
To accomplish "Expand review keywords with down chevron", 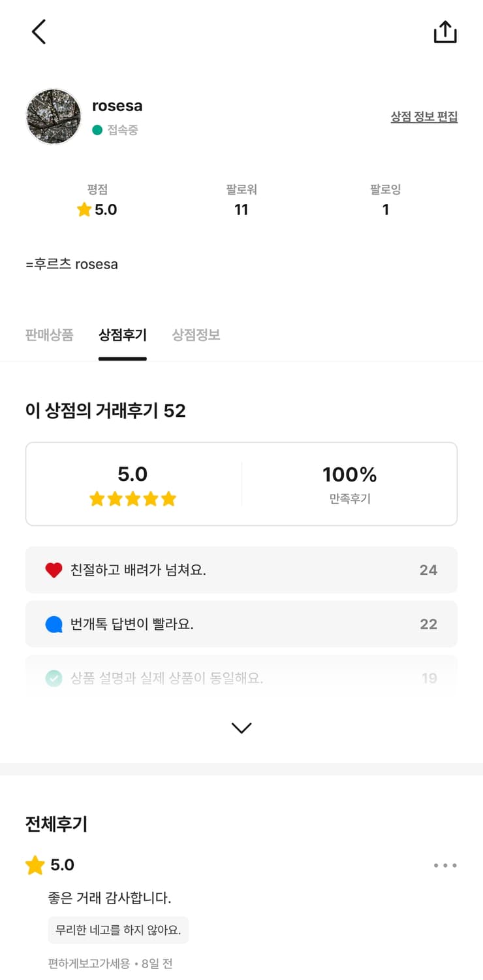I will (x=241, y=728).
